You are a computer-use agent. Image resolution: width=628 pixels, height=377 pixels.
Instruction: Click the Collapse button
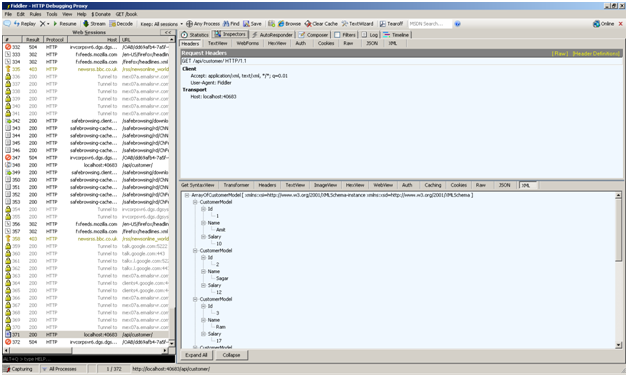click(x=231, y=355)
